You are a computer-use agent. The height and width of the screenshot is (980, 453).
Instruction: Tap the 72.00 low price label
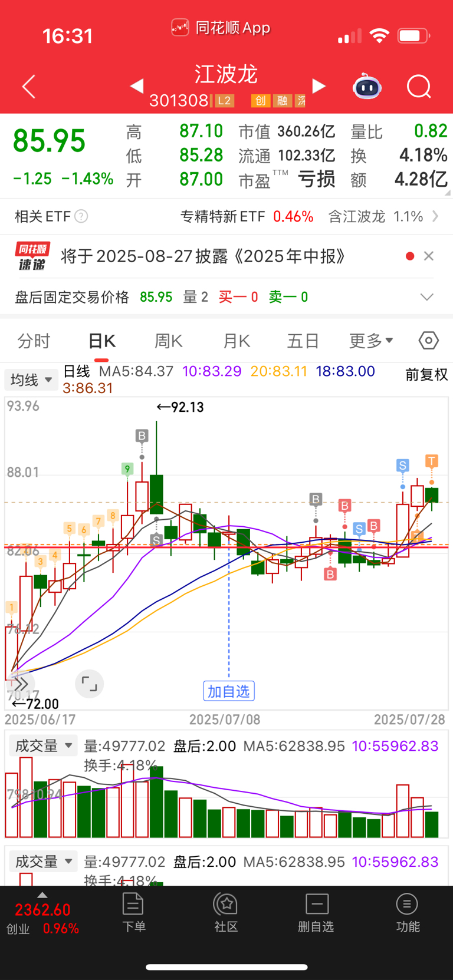coord(35,704)
